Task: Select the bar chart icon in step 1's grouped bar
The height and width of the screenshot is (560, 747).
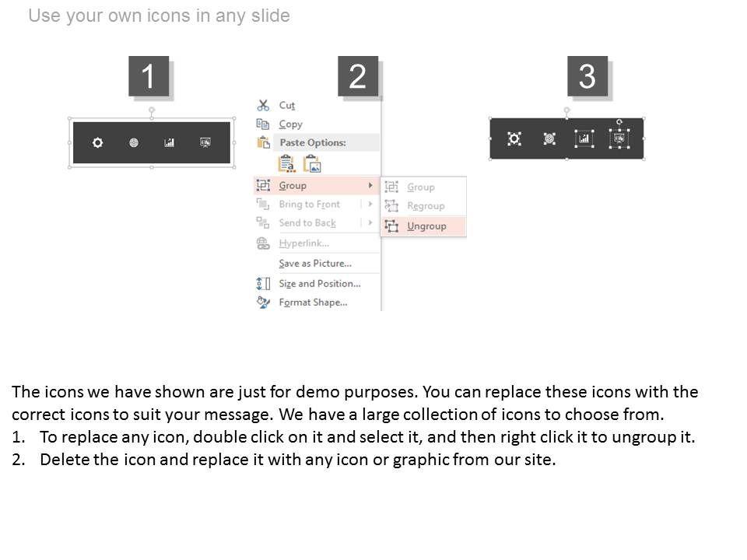Action: point(169,142)
